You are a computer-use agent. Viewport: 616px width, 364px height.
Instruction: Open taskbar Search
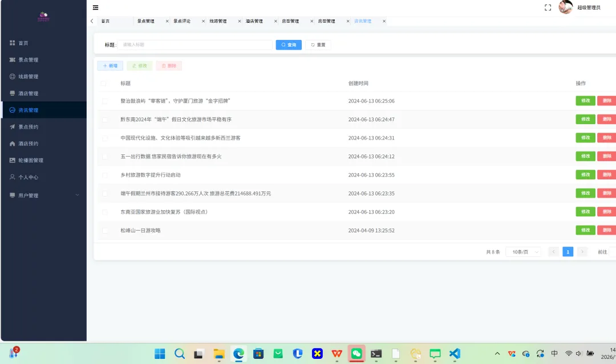[180, 354]
